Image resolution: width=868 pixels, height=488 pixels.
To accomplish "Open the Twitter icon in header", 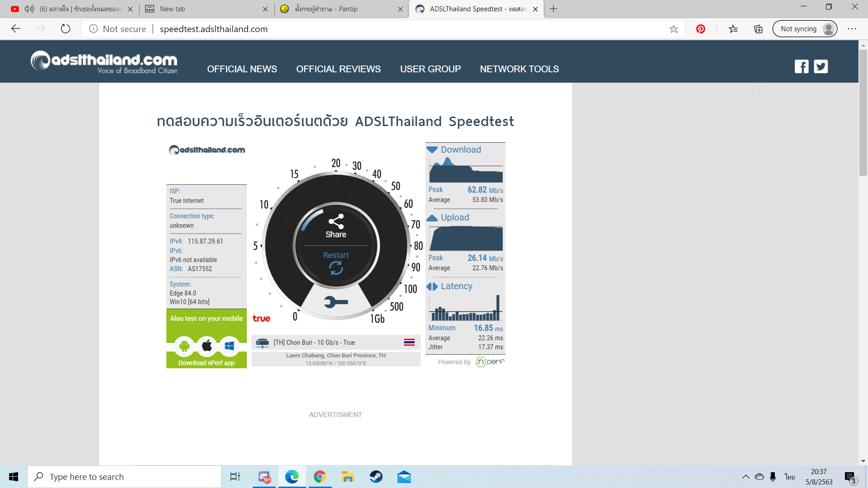I will click(821, 66).
